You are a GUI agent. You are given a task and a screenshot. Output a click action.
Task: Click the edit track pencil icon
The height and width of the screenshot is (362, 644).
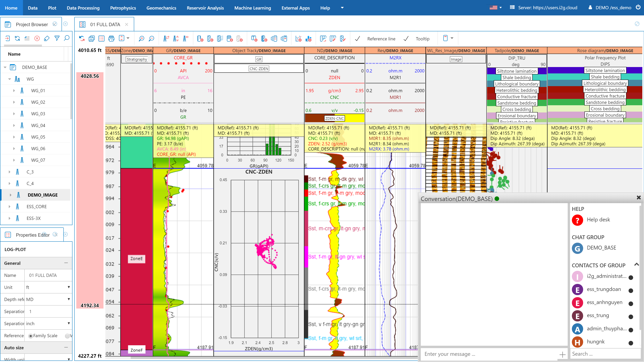point(333,39)
